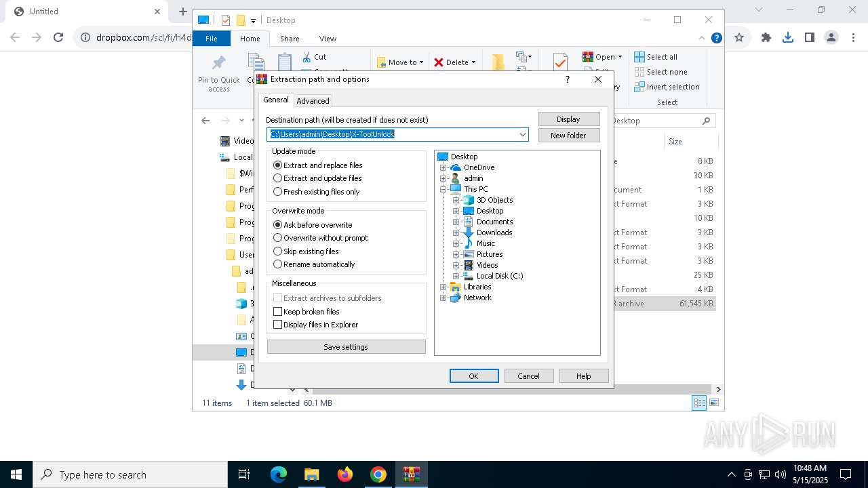The width and height of the screenshot is (868, 488).
Task: Select the Desktop root tree icon
Action: click(443, 157)
